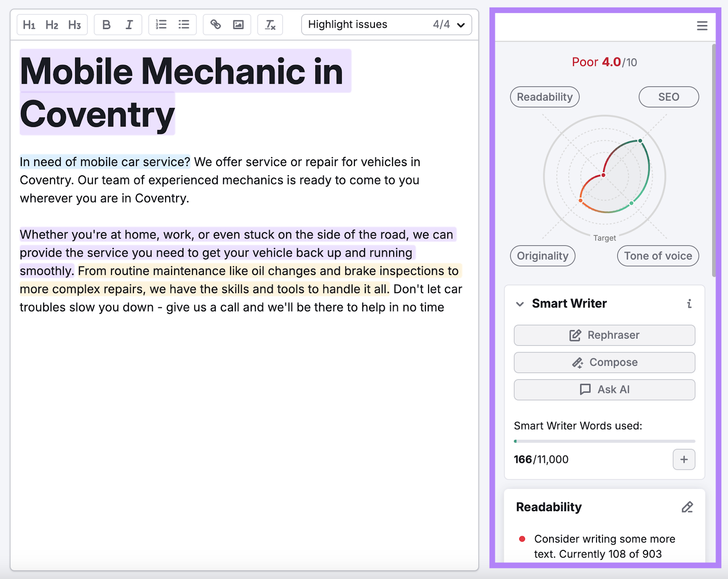Toggle bold text formatting
The image size is (728, 579).
(106, 25)
